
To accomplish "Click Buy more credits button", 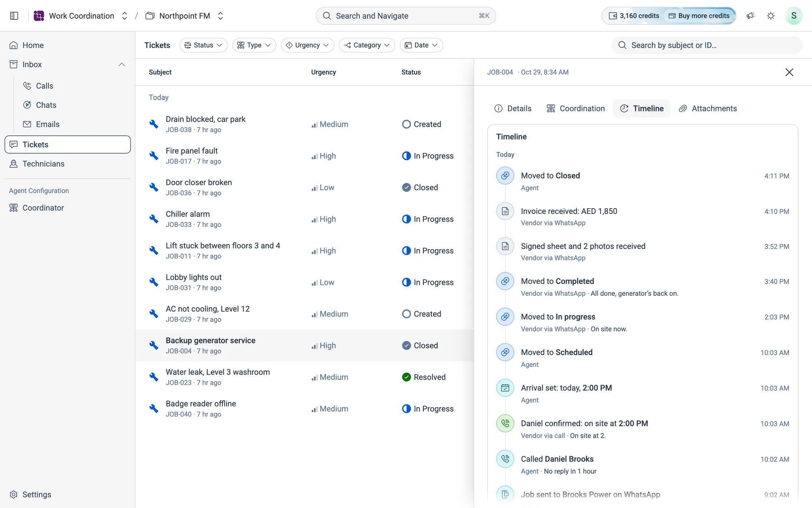I will [700, 16].
